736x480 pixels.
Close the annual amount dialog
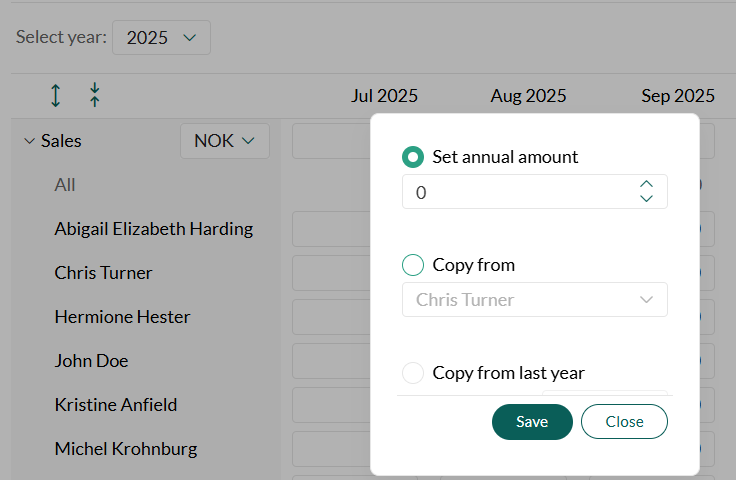pos(624,422)
